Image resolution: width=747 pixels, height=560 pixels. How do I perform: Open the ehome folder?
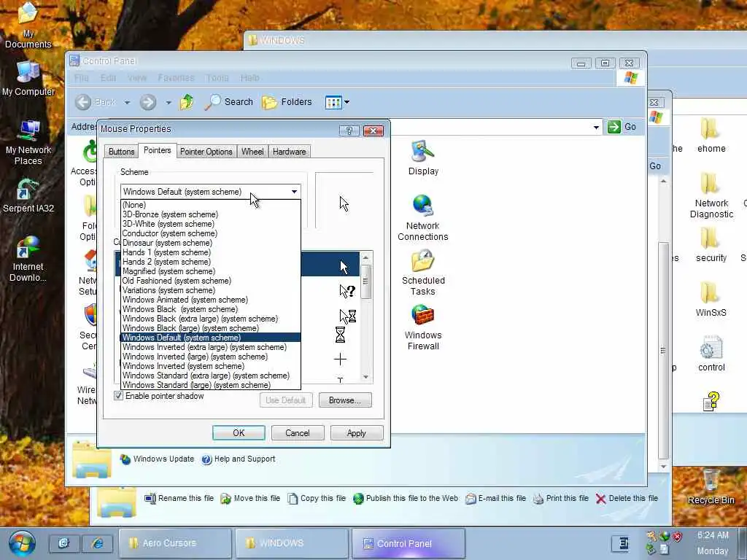[711, 135]
